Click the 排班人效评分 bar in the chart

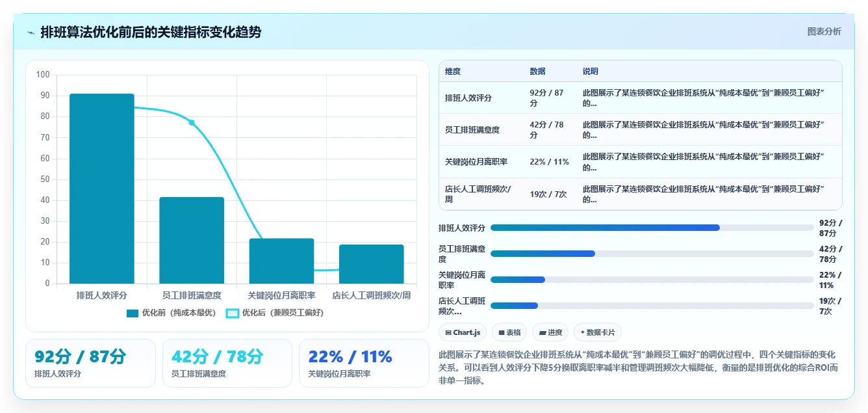(x=102, y=189)
